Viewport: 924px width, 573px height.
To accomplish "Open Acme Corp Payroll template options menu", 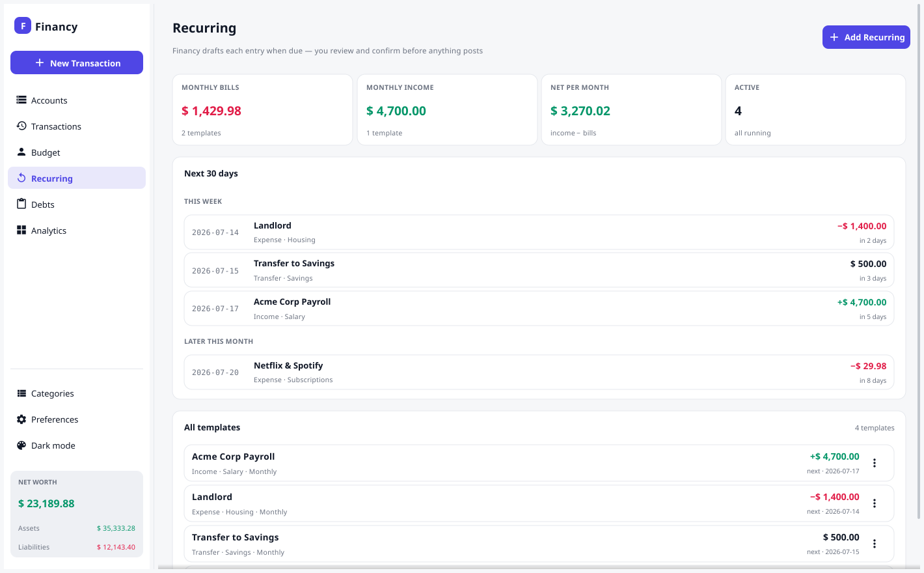I will pyautogui.click(x=875, y=463).
